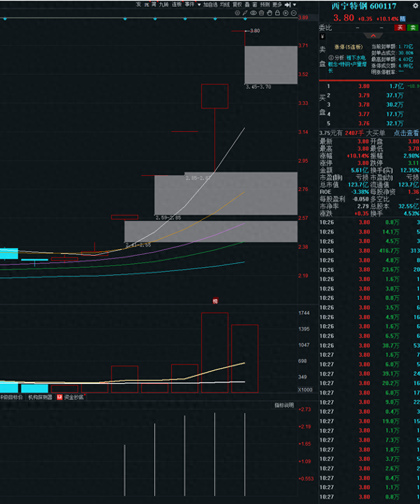Toggle the eye visibility icon in chart toolbar
Screen dimensions: 420x504
tap(253, 13)
